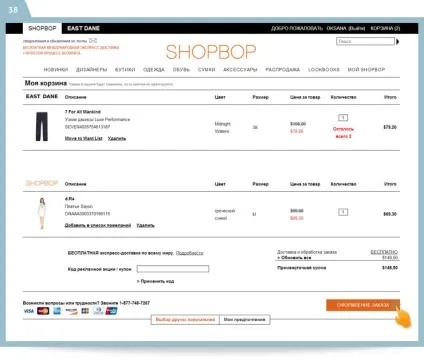Open the dress product thumbnail
Image resolution: width=424 pixels, height=360 pixels.
(42, 213)
